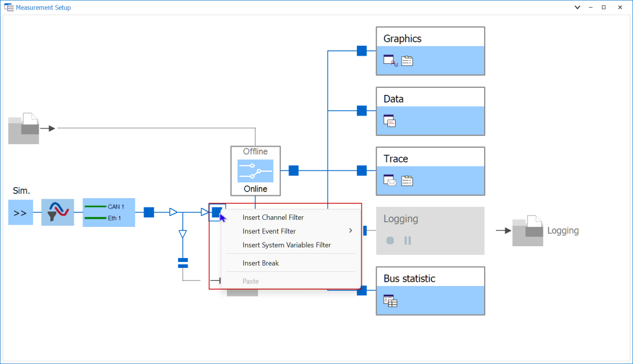
Task: Toggle the Offline/Online mode switch
Action: 256,171
